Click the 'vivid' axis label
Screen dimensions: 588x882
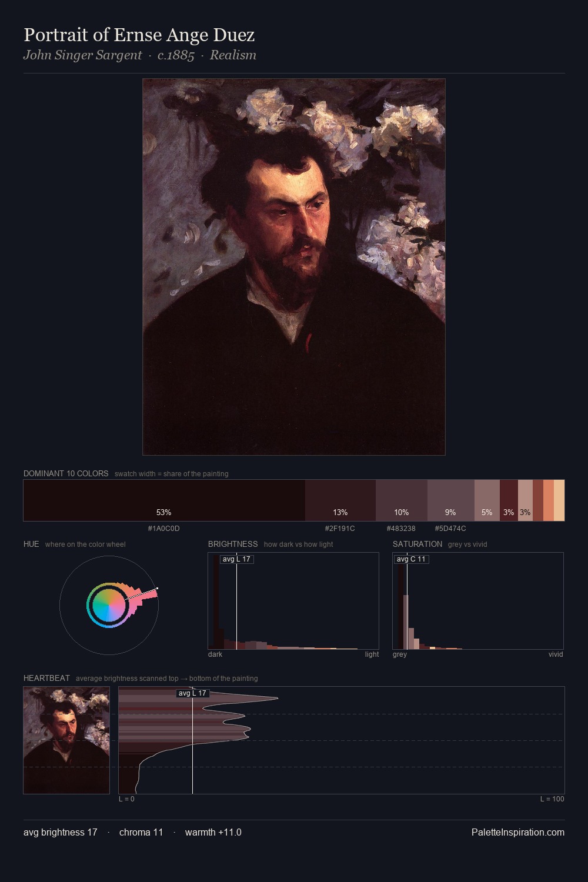[556, 654]
